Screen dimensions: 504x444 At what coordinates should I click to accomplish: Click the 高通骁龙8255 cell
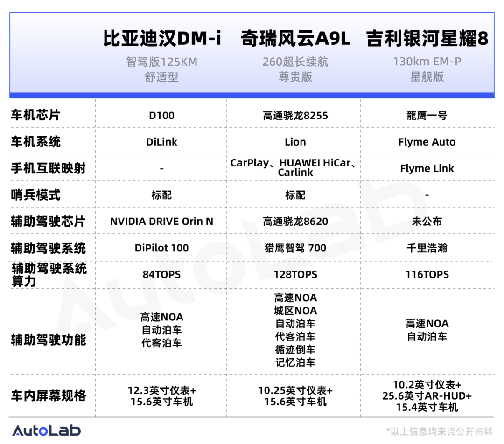point(295,116)
